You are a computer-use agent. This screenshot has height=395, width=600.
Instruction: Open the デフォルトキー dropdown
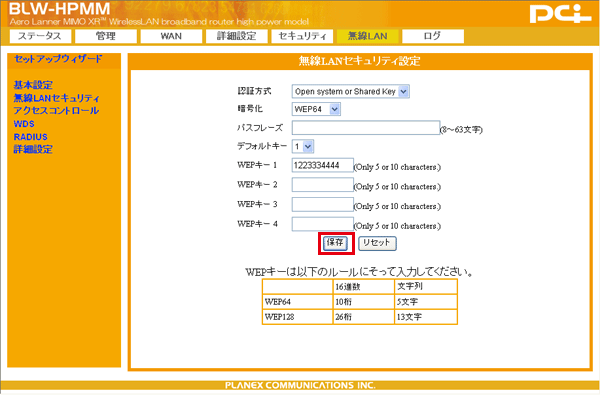[x=303, y=146]
